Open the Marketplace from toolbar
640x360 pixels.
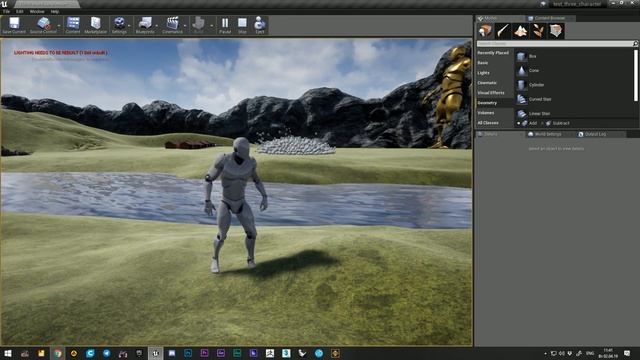[x=96, y=25]
